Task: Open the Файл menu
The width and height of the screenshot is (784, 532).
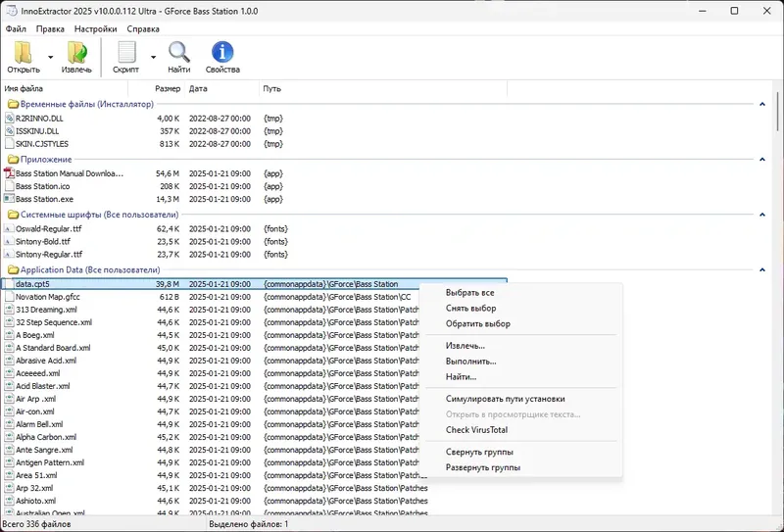Action: [x=16, y=29]
